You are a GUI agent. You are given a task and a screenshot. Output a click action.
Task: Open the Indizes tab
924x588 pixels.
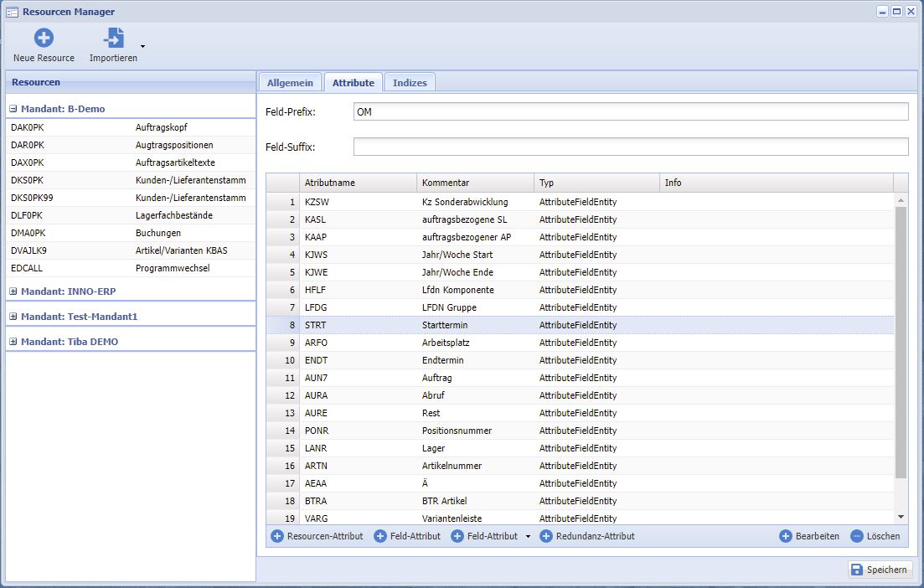(410, 83)
